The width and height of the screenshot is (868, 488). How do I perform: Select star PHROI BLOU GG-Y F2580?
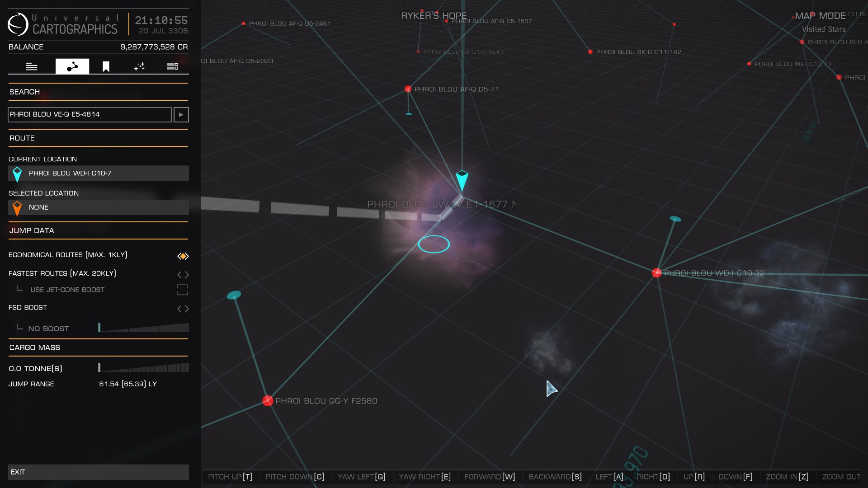point(268,401)
